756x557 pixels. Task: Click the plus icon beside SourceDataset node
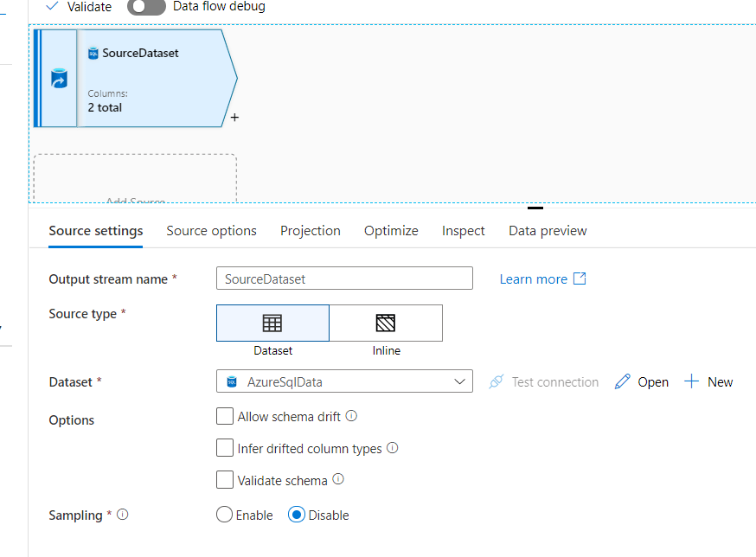click(234, 118)
